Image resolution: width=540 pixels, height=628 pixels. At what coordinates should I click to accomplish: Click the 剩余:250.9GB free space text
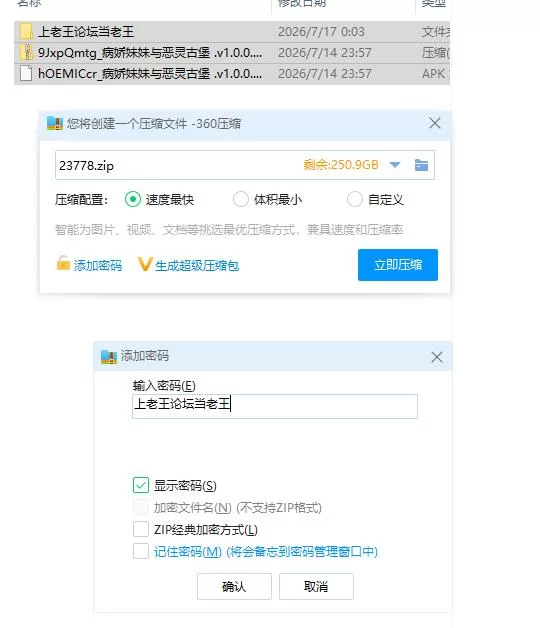341,165
